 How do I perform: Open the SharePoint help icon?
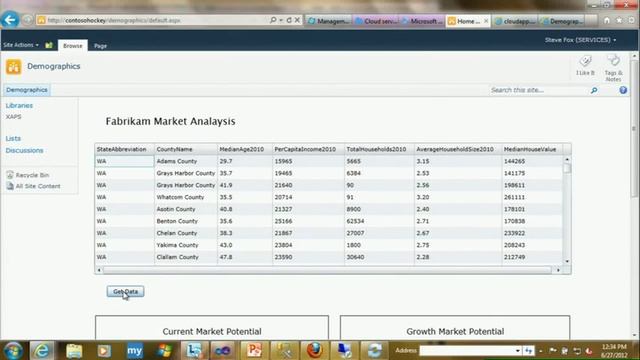(x=623, y=90)
